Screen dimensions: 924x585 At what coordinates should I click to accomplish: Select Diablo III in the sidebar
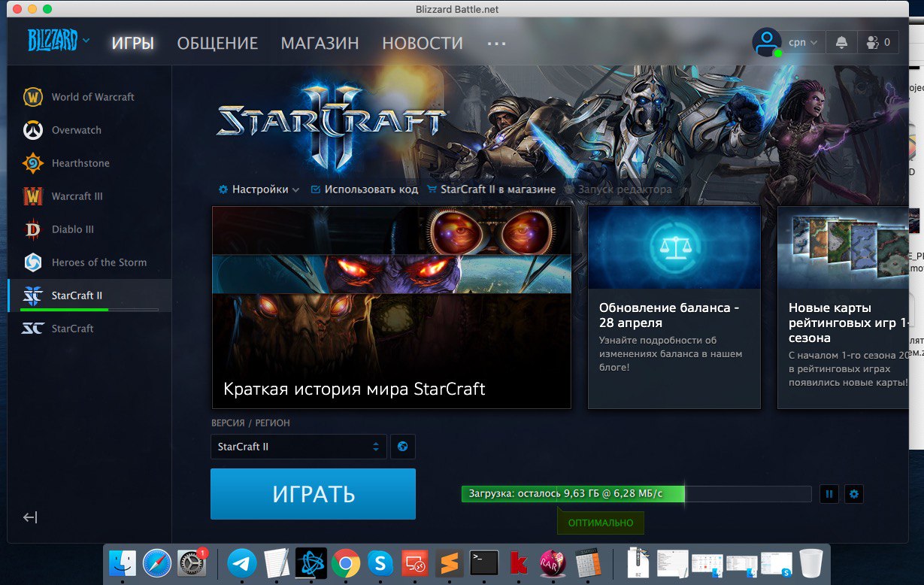tap(89, 229)
